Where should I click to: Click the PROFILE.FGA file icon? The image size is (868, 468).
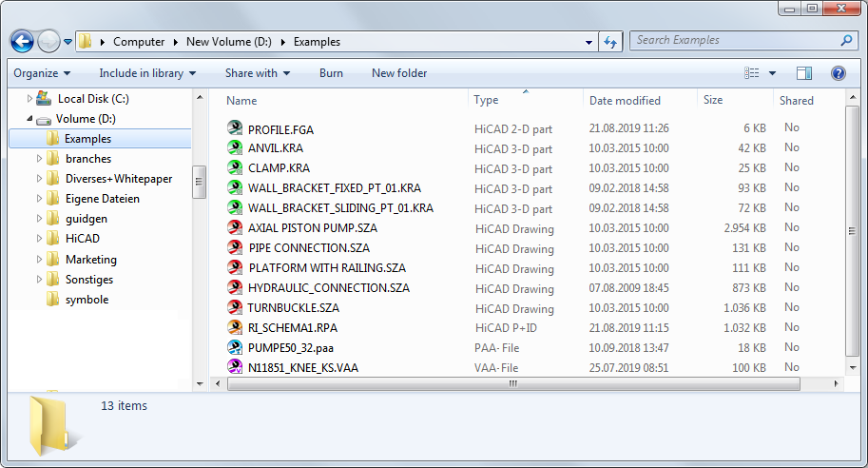click(x=235, y=127)
